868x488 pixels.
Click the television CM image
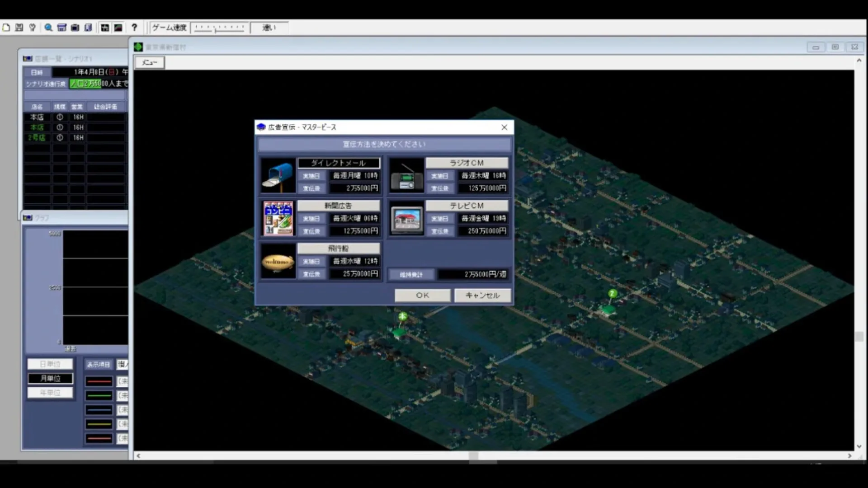406,219
